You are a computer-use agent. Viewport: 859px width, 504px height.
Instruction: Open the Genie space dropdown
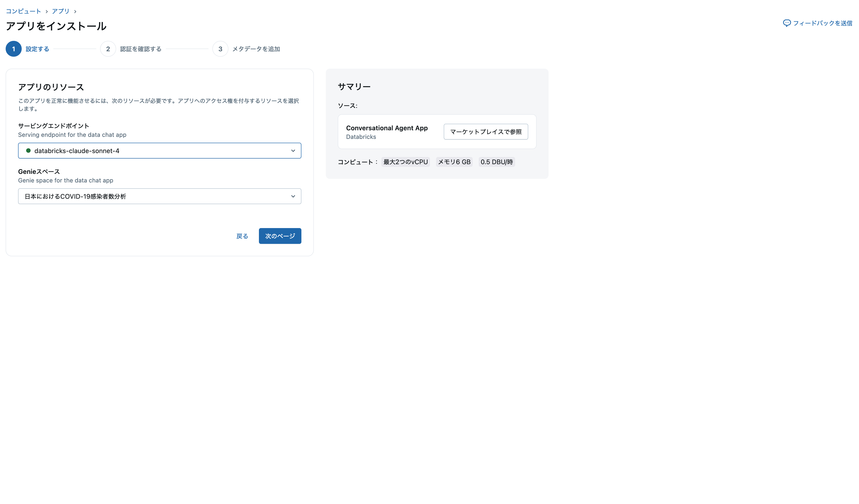(159, 196)
